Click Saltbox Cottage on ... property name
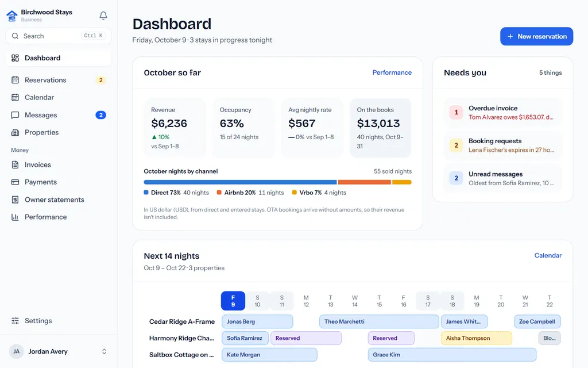The width and height of the screenshot is (588, 368). 181,354
